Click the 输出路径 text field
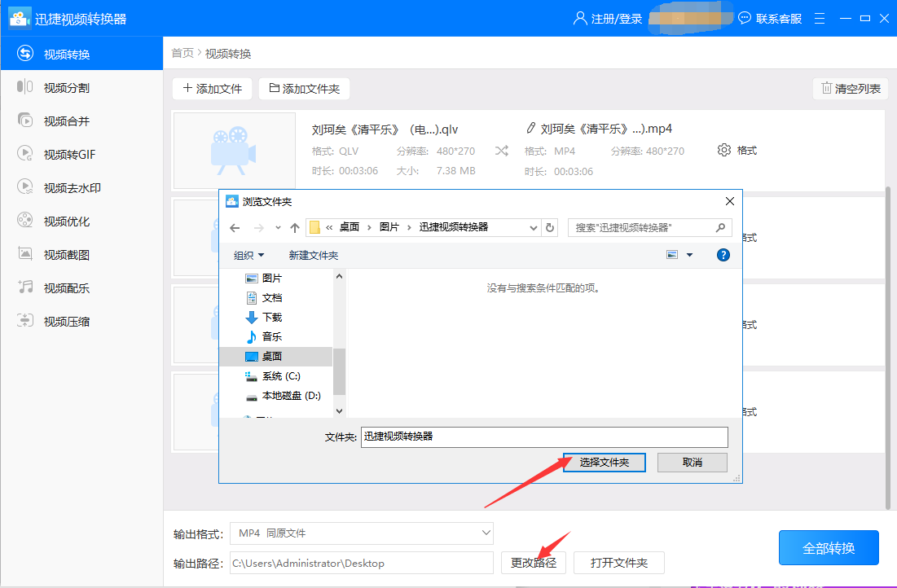Image resolution: width=897 pixels, height=588 pixels. point(362,563)
